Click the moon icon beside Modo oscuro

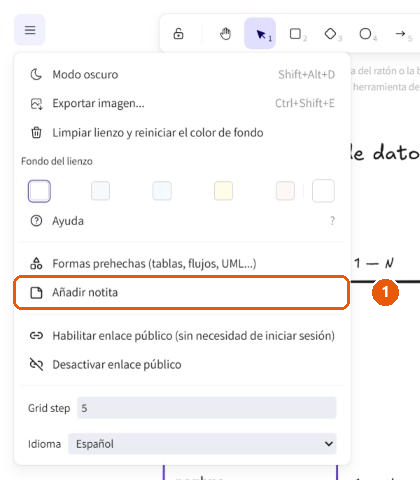tap(36, 74)
